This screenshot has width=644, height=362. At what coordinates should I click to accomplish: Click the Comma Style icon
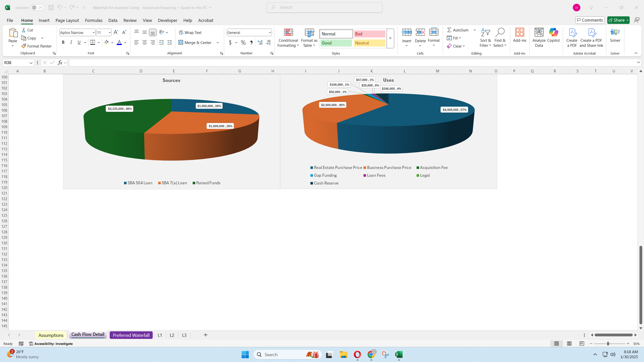click(251, 42)
